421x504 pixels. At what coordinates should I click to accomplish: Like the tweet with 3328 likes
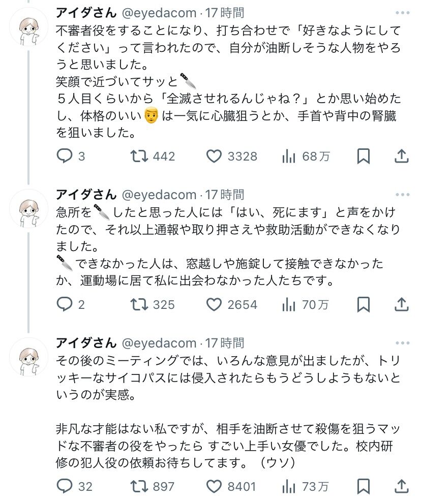(215, 156)
